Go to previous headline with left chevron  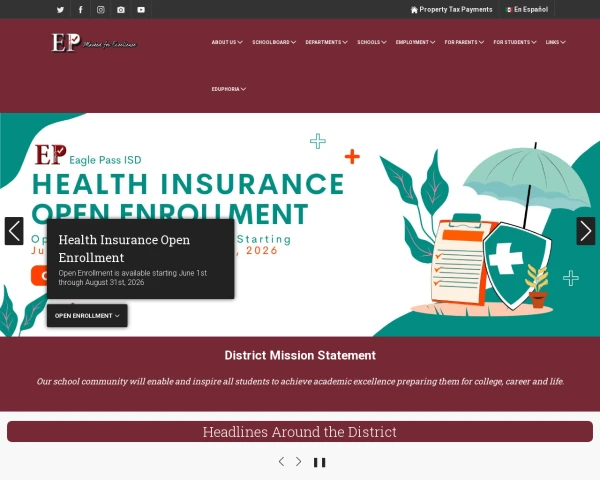click(281, 462)
